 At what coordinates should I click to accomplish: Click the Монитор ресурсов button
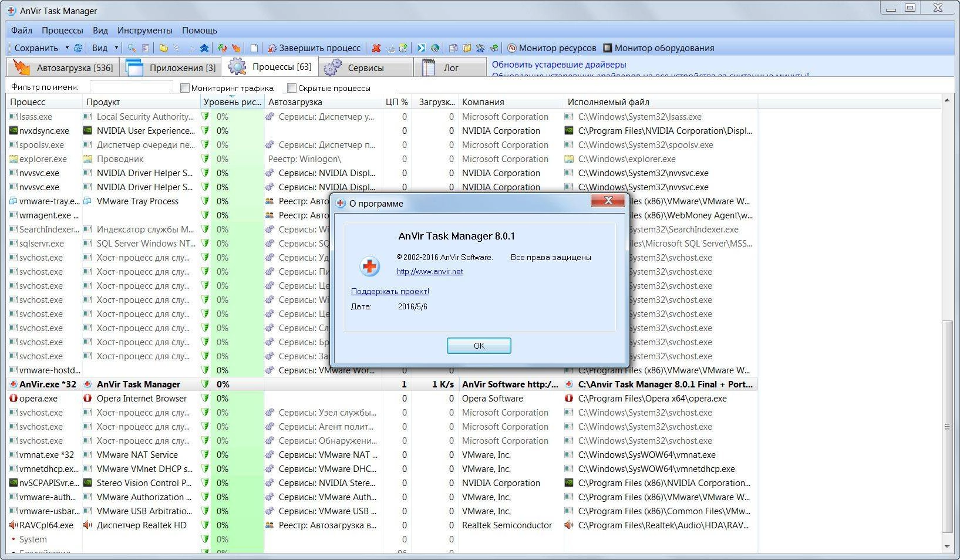coord(551,48)
